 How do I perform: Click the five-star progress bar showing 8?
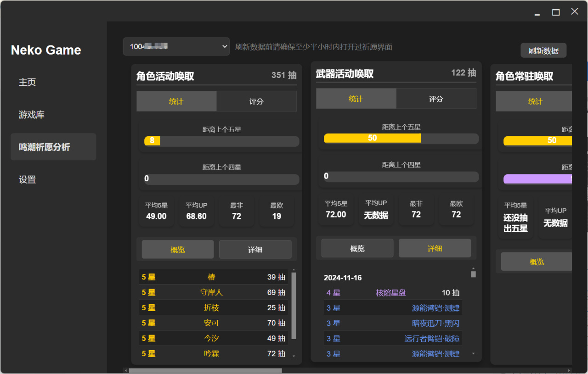click(221, 141)
